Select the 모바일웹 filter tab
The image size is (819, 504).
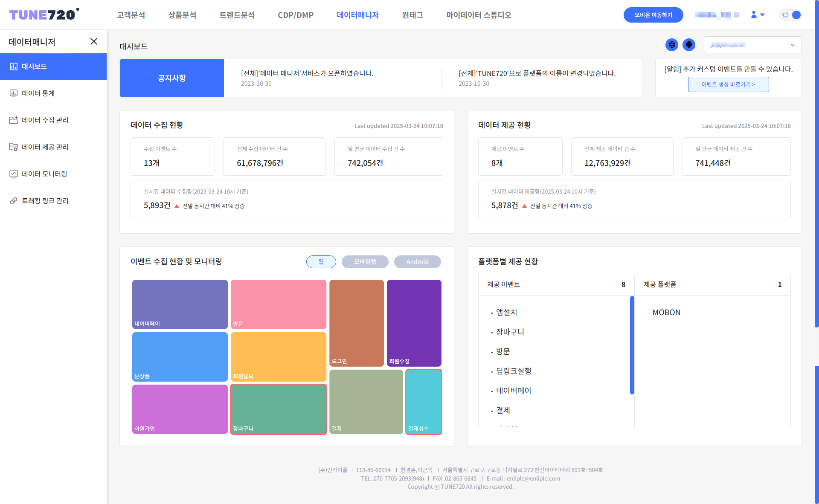point(365,262)
